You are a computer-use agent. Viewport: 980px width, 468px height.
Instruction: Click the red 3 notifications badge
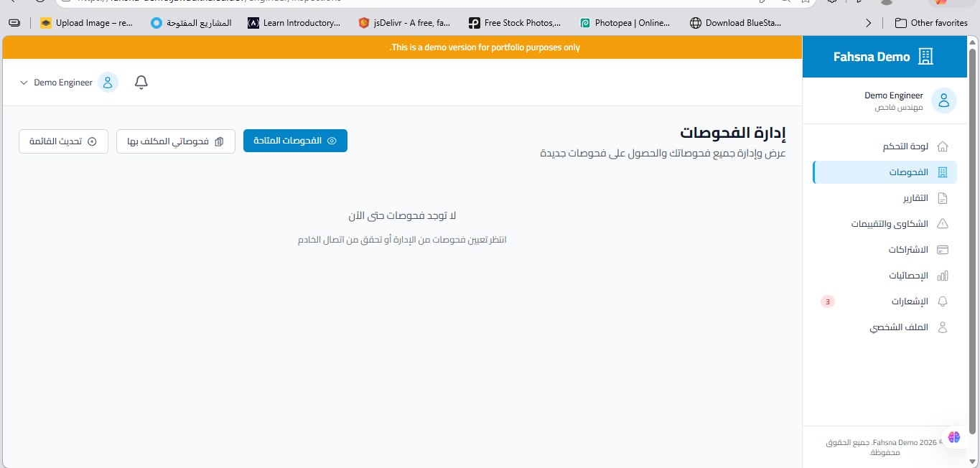coord(828,301)
